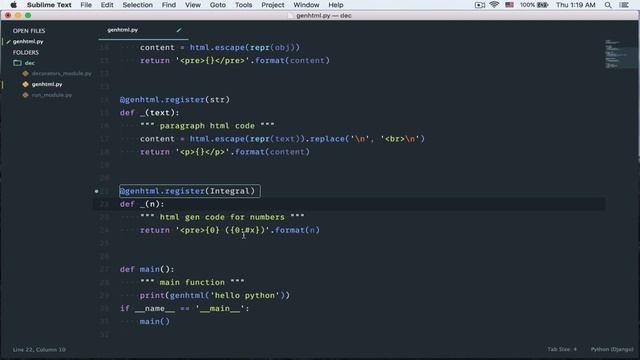Click the print(genhtml('hello python')) line
The height and width of the screenshot is (360, 640).
pyautogui.click(x=215, y=296)
